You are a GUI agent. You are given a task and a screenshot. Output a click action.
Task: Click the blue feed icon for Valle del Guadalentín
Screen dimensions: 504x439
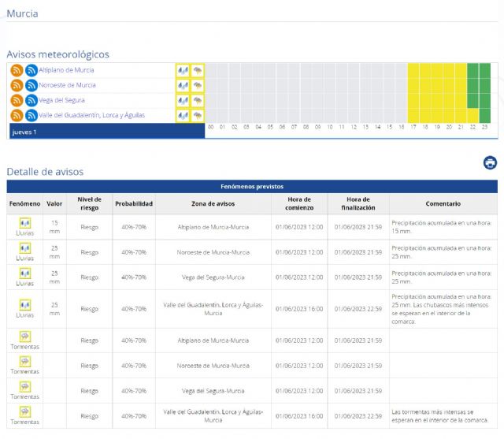(31, 115)
